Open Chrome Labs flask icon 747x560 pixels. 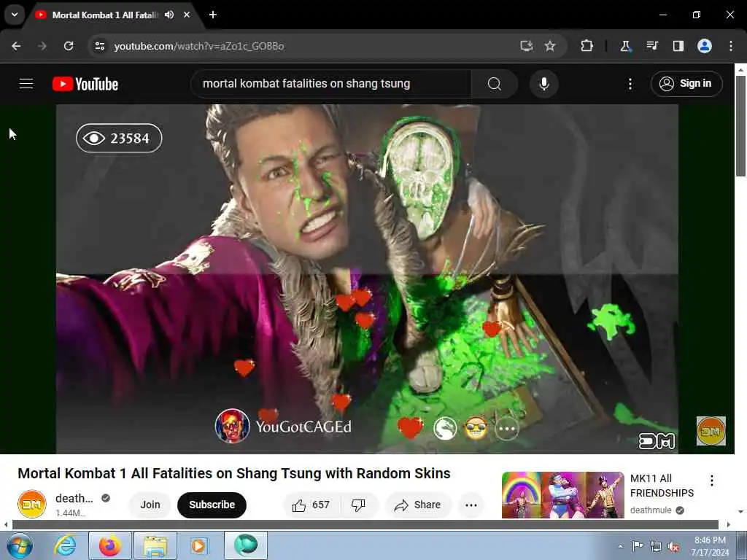(x=625, y=46)
